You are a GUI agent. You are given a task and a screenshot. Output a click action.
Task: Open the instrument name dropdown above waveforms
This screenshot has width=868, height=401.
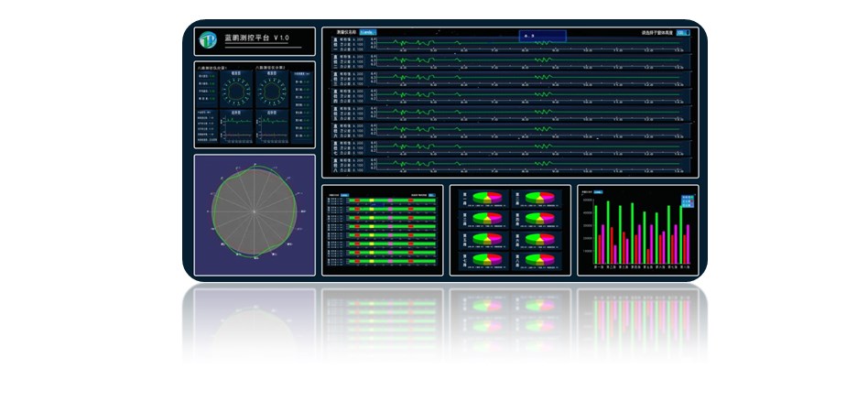[367, 32]
